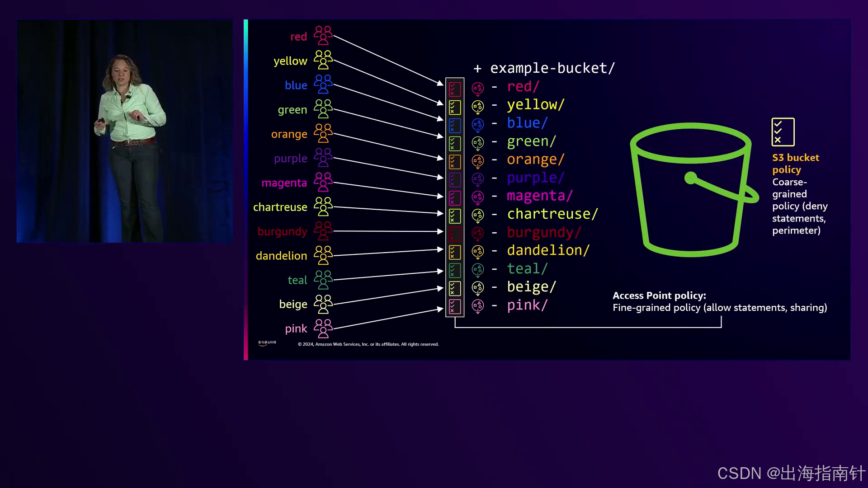Click the pink user group icon

pos(323,328)
